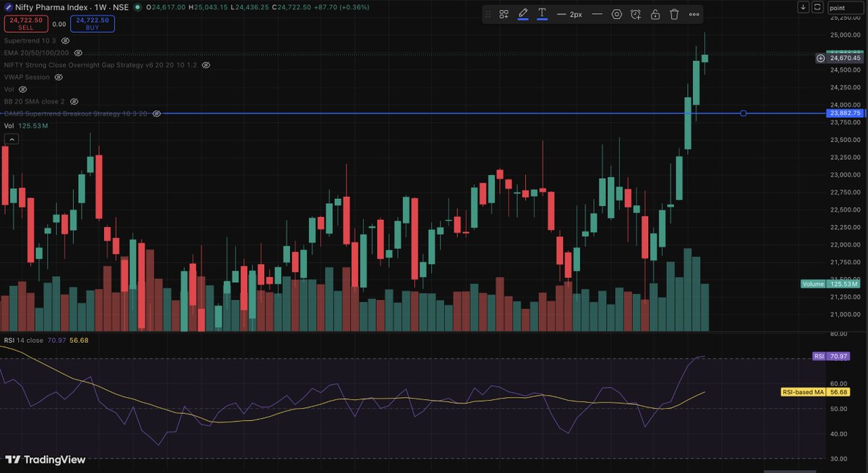Click the RSI-based MA 56.68 label
868x473 pixels.
(x=816, y=392)
